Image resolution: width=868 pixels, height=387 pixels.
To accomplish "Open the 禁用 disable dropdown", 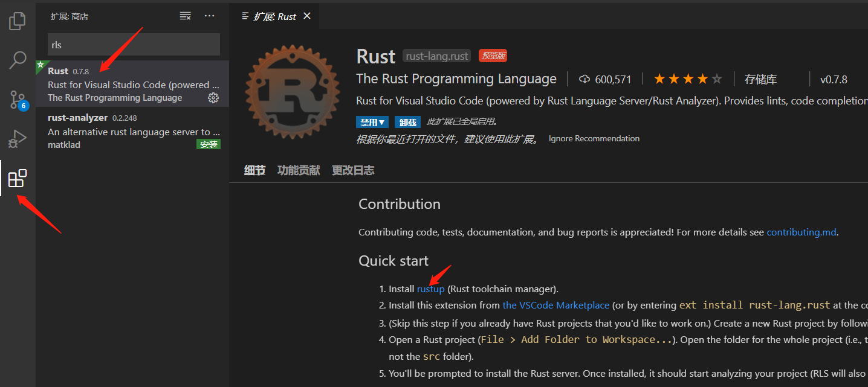I will click(x=372, y=121).
